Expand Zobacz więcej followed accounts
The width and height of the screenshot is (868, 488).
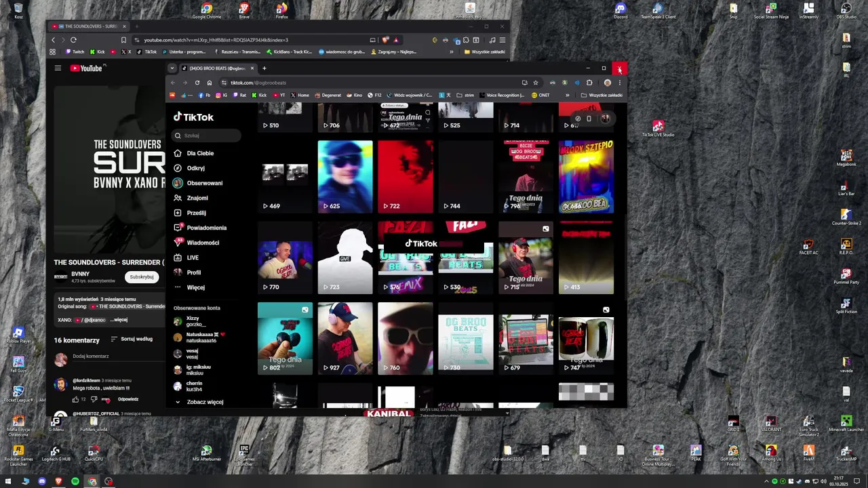pyautogui.click(x=199, y=402)
